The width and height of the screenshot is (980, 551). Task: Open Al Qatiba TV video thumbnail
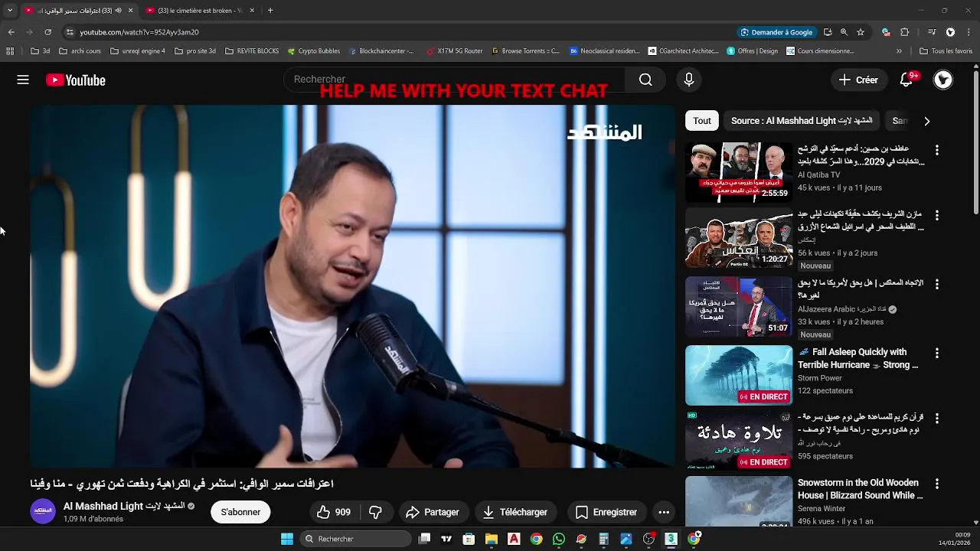(x=739, y=172)
